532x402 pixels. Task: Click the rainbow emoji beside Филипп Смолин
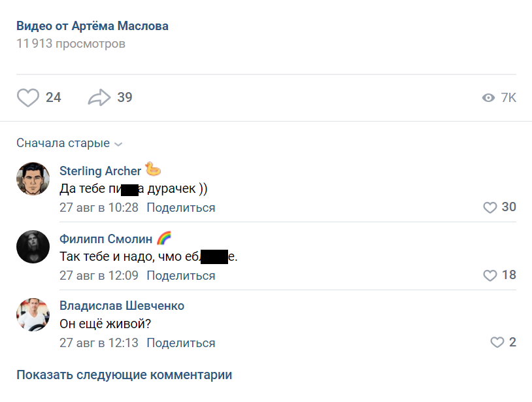pos(164,238)
